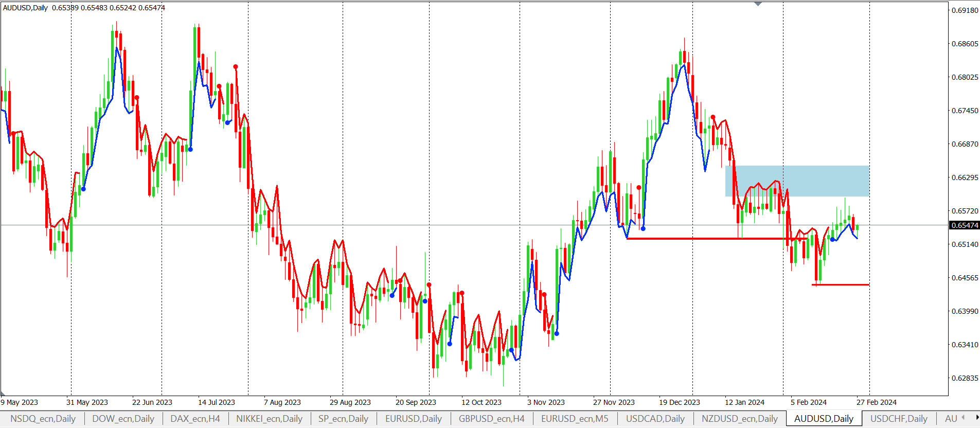Click the 7 Aug 2023 date label
The height and width of the screenshot is (428, 980).
[282, 402]
